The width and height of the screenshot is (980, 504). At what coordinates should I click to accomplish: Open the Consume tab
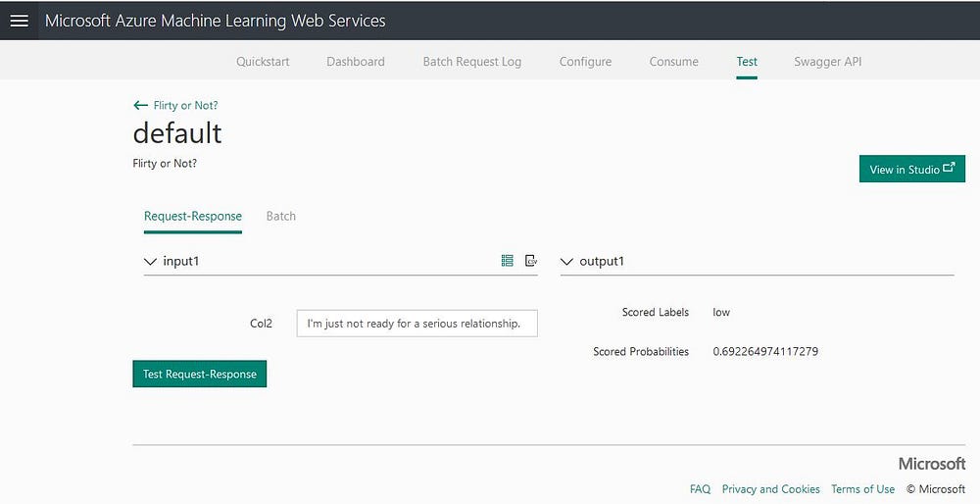coord(674,61)
